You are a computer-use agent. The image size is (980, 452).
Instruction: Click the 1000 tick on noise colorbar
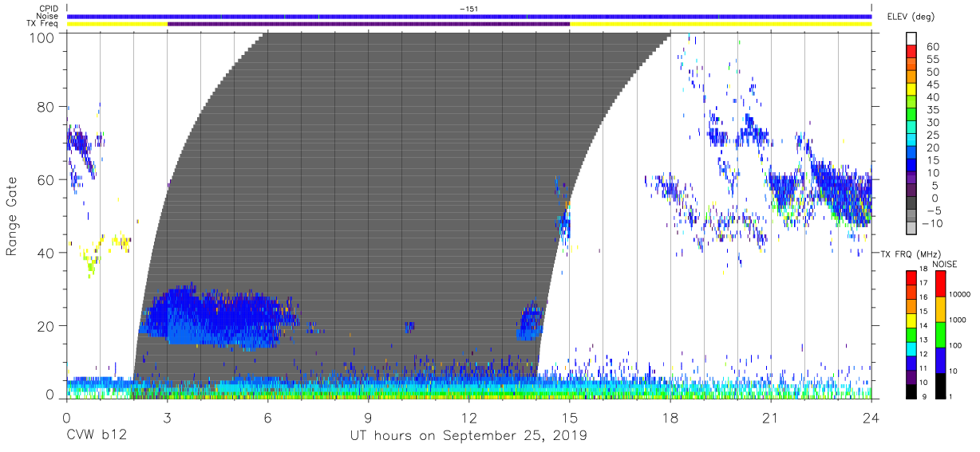[x=958, y=320]
